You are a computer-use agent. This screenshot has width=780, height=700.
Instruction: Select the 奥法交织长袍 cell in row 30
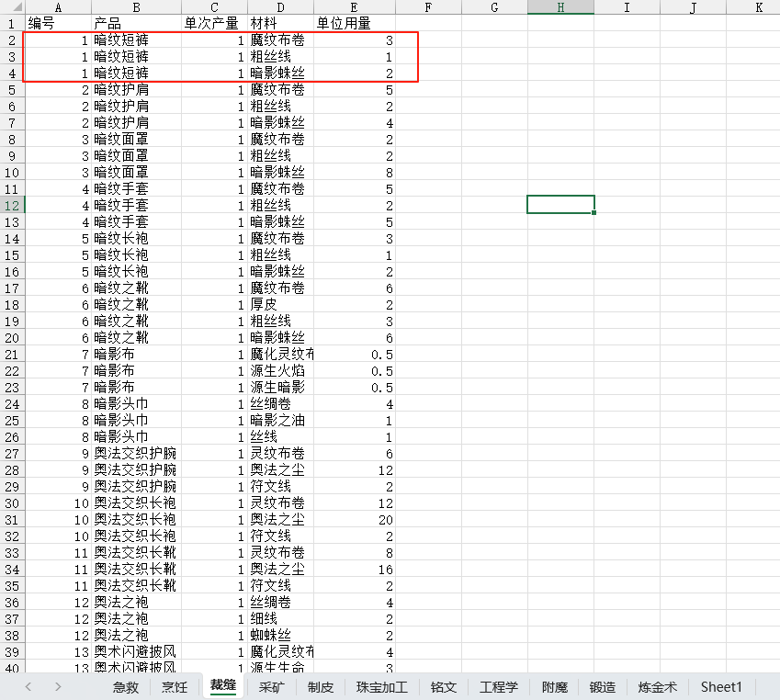136,503
